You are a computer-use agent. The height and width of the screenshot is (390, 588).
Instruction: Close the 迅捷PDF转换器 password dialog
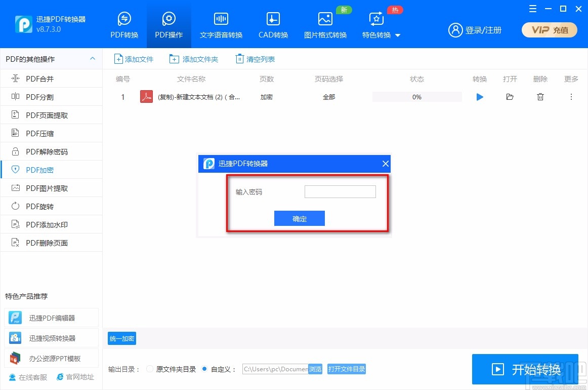click(x=385, y=164)
